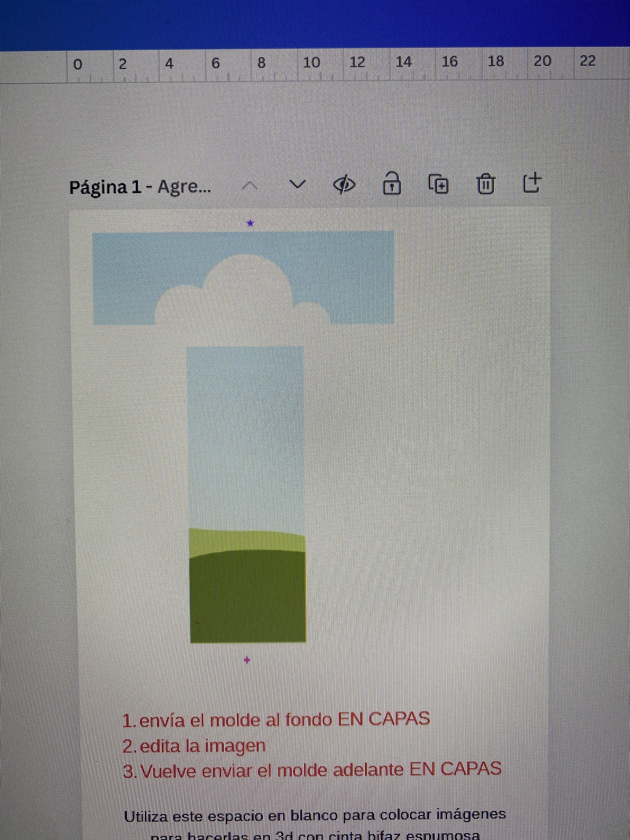The height and width of the screenshot is (840, 630).
Task: Edit the page title next to Página 1
Action: pos(185,187)
